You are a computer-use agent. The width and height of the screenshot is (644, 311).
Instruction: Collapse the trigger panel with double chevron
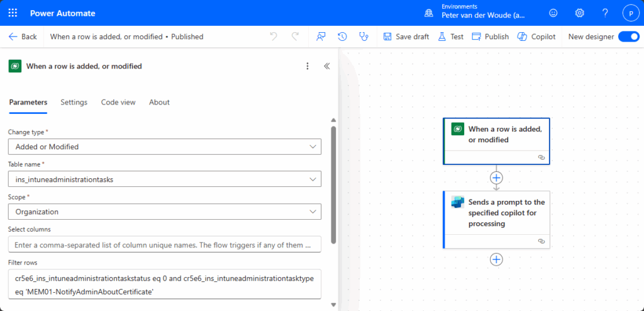point(326,66)
